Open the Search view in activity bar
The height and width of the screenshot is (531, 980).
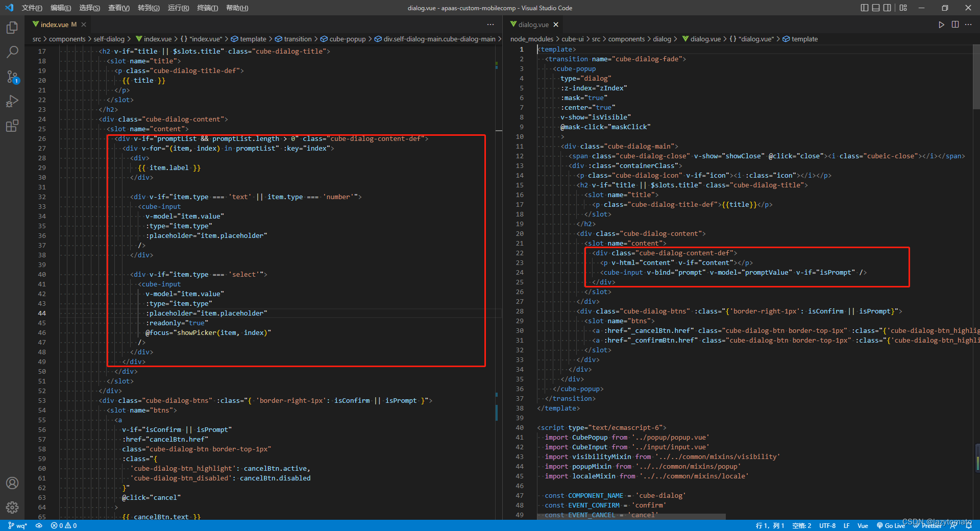point(12,52)
